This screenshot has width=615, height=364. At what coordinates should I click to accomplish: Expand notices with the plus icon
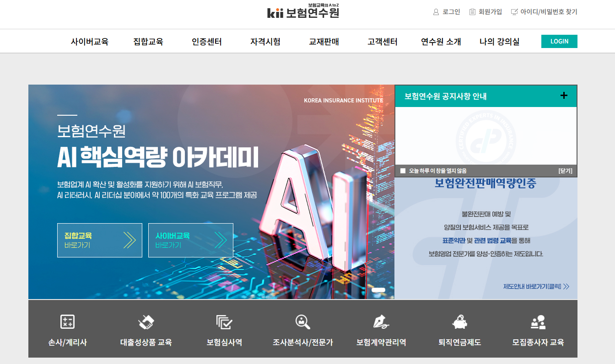(x=564, y=96)
